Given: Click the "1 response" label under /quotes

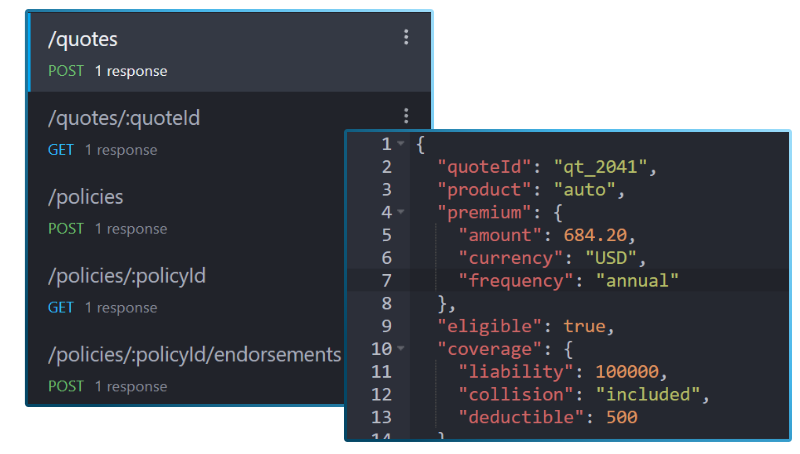Looking at the screenshot, I should (131, 71).
